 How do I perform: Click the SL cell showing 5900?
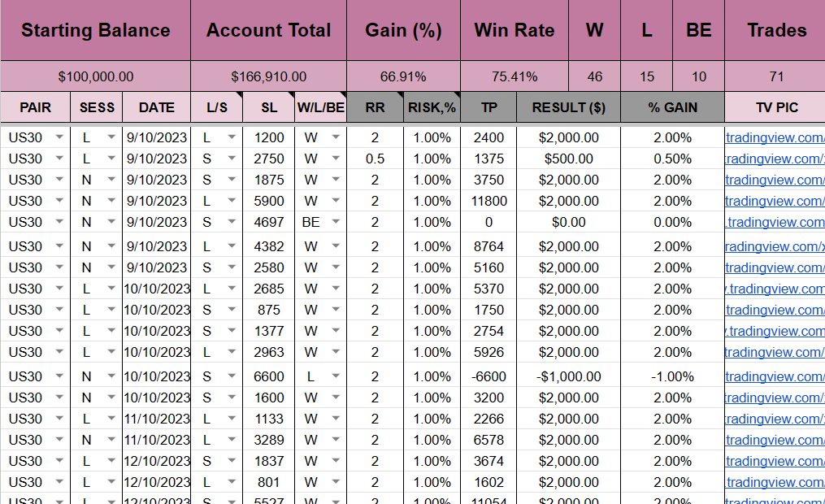click(x=269, y=201)
